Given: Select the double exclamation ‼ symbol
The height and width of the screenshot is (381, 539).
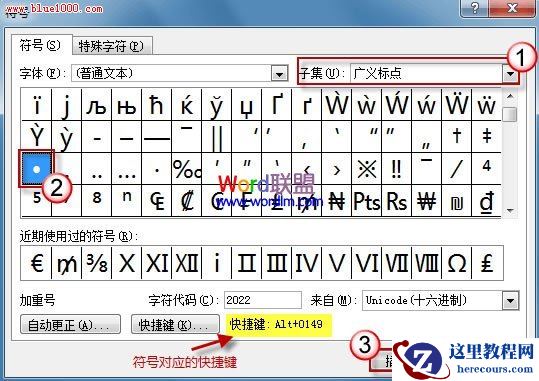Looking at the screenshot, I should click(x=396, y=168).
